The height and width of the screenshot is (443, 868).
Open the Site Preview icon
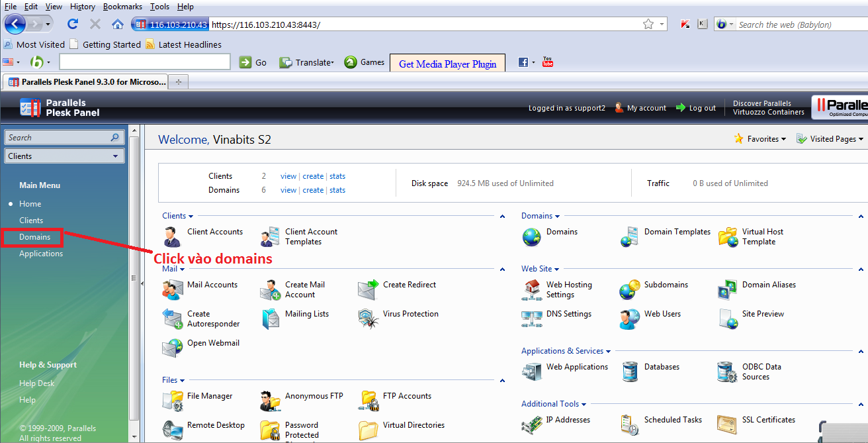(x=727, y=319)
